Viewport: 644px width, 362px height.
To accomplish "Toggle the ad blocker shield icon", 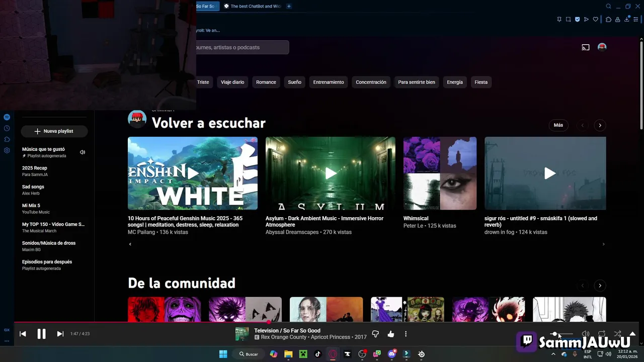I will pos(577,20).
